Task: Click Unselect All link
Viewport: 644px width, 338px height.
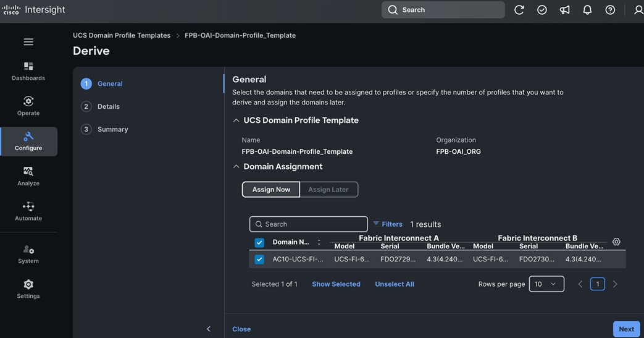Action: (x=395, y=284)
